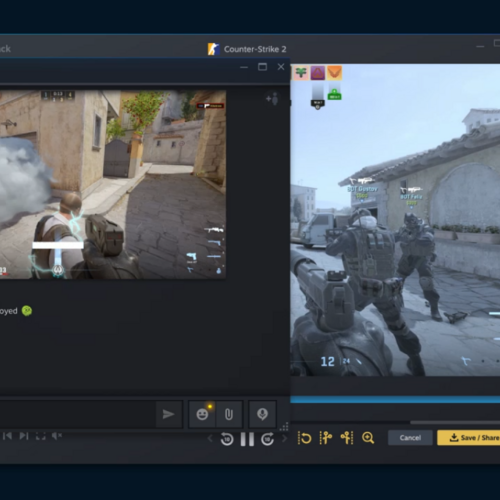The width and height of the screenshot is (500, 500).
Task: Step one frame forward with the right chevron
Action: [284, 438]
